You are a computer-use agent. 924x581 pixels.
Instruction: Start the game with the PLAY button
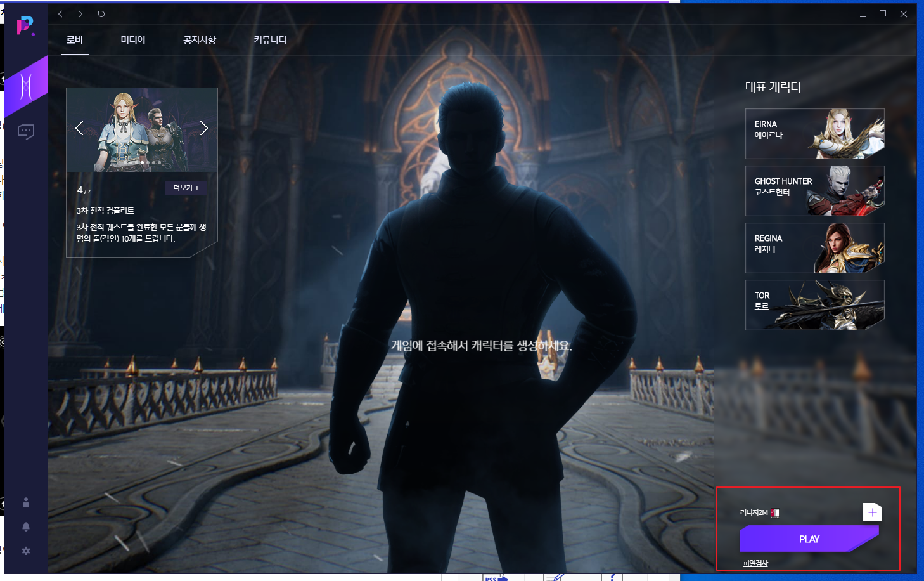(x=809, y=539)
